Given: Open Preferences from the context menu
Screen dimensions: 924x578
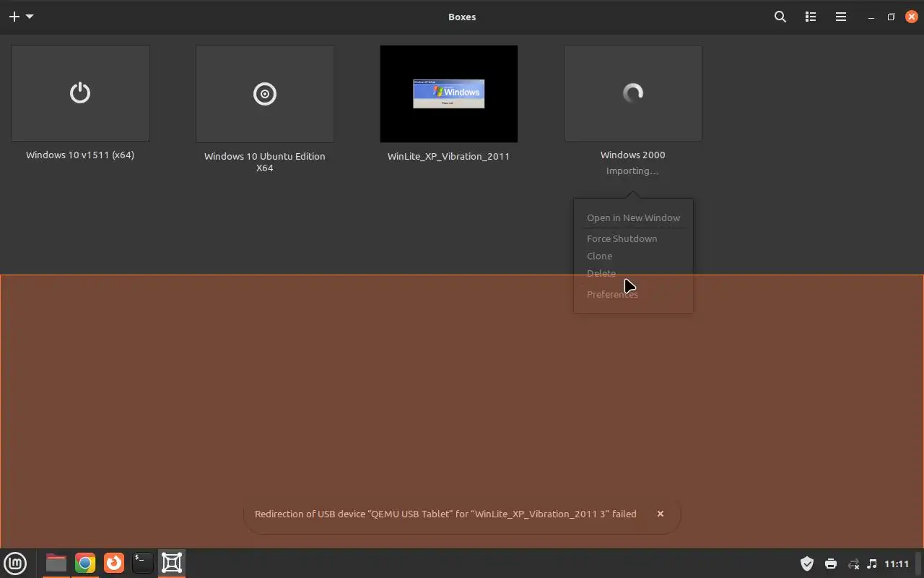Looking at the screenshot, I should click(612, 294).
